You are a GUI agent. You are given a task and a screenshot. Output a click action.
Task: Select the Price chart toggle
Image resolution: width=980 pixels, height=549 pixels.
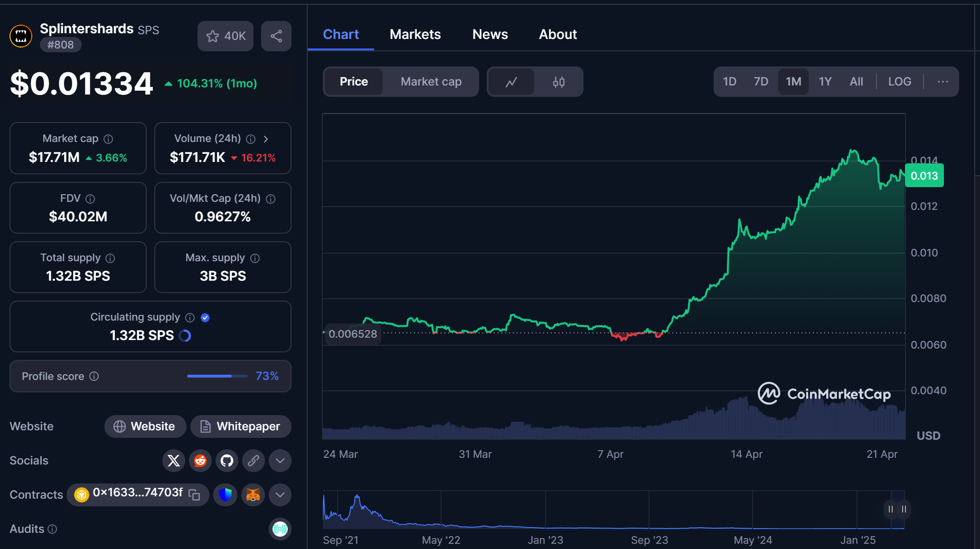coord(354,82)
